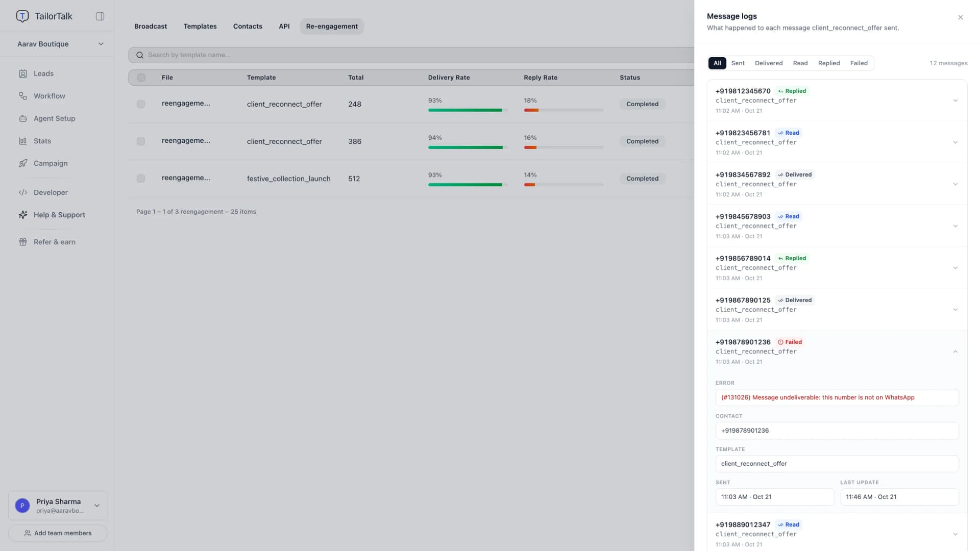The image size is (980, 551).
Task: Click the Failed status badge on +919878901236
Action: click(790, 342)
